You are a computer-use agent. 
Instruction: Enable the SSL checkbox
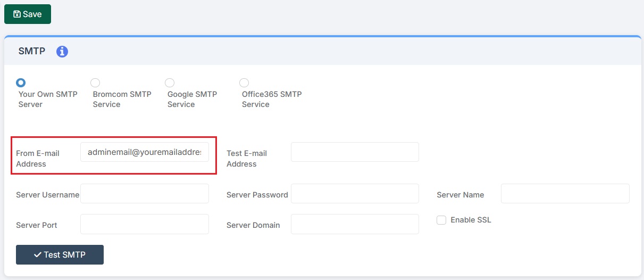(441, 220)
